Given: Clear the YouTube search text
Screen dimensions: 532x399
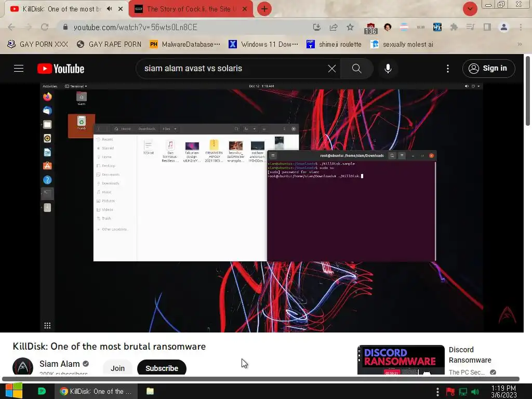Looking at the screenshot, I should (x=332, y=69).
